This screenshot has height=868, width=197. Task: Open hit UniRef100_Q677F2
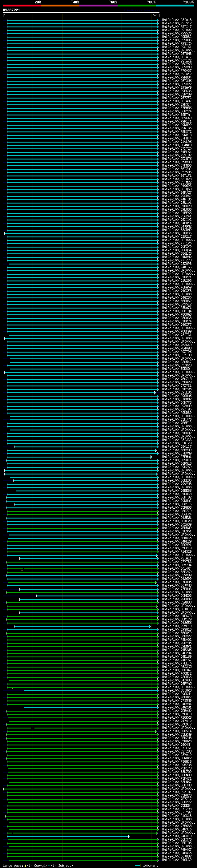pyautogui.click(x=177, y=98)
